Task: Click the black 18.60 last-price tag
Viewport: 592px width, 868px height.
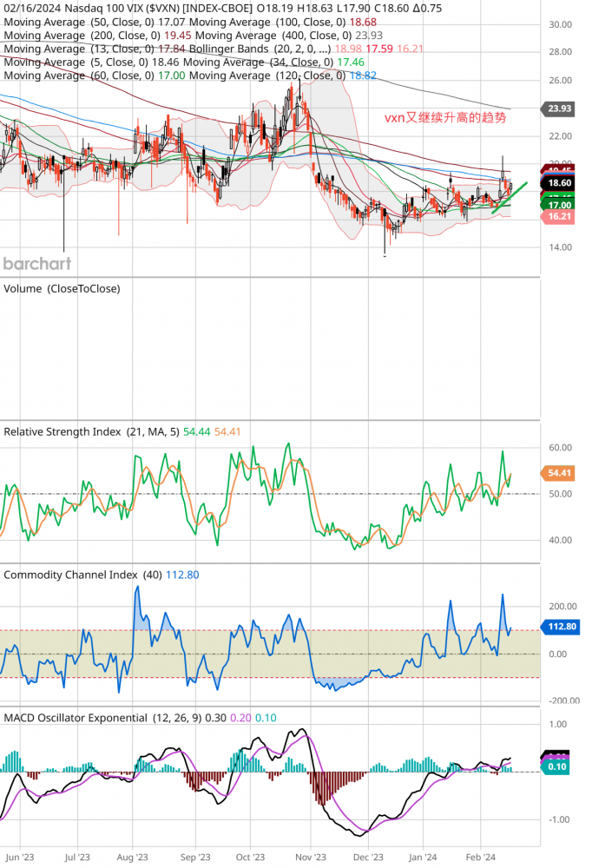Action: 558,182
